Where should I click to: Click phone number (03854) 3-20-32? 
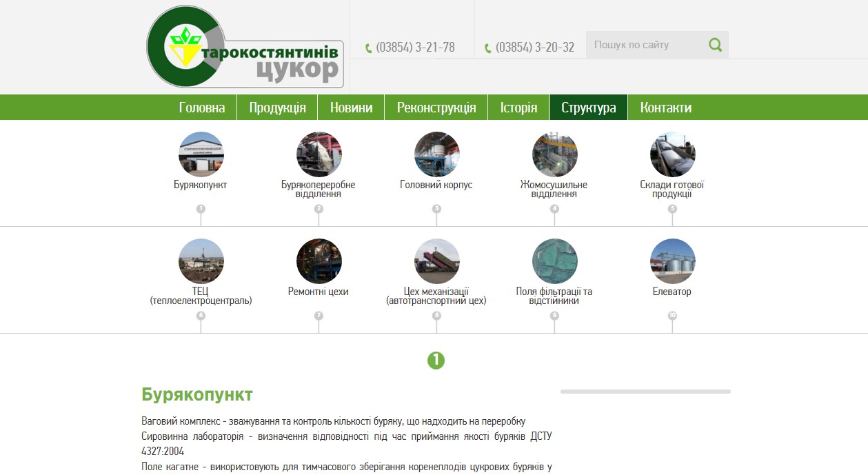535,48
